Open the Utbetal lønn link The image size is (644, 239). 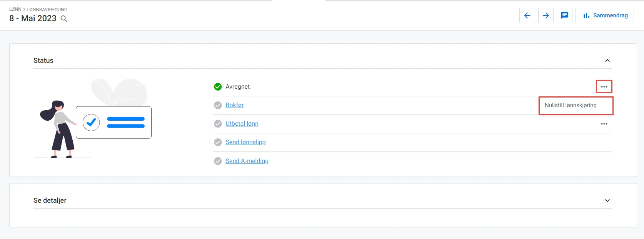coord(242,124)
